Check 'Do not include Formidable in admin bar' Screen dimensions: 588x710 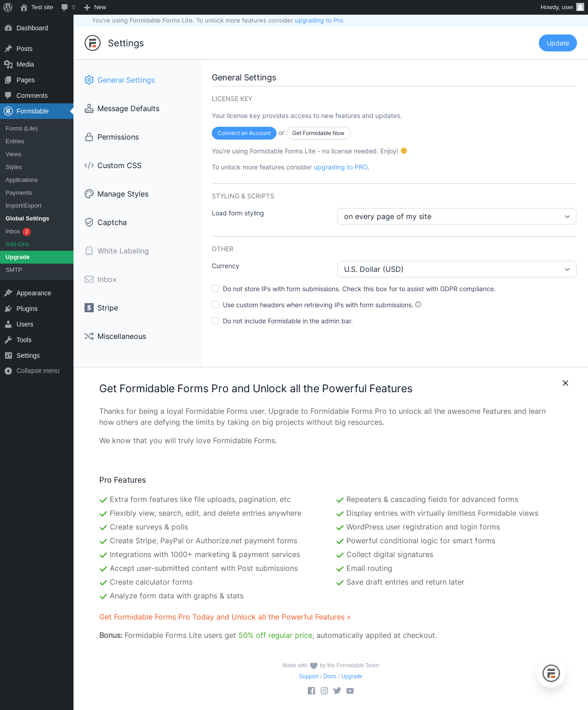pyautogui.click(x=215, y=321)
